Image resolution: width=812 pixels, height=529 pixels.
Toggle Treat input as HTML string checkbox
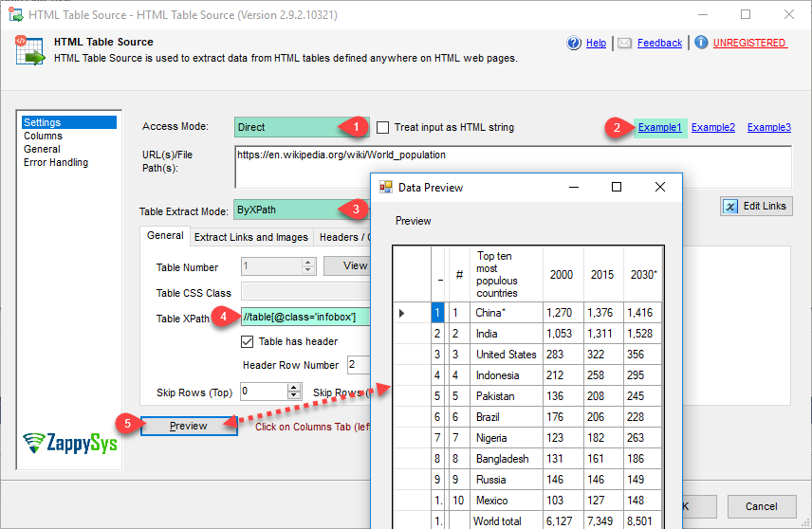382,127
